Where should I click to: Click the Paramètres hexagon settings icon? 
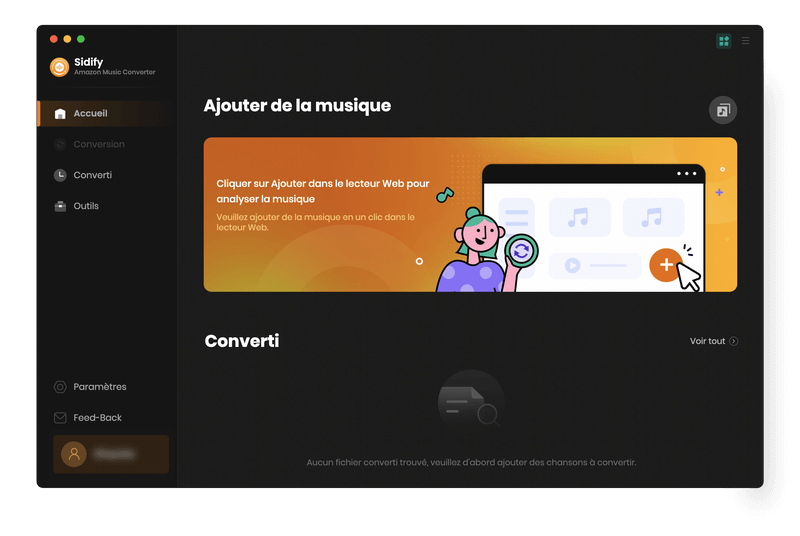tap(60, 387)
